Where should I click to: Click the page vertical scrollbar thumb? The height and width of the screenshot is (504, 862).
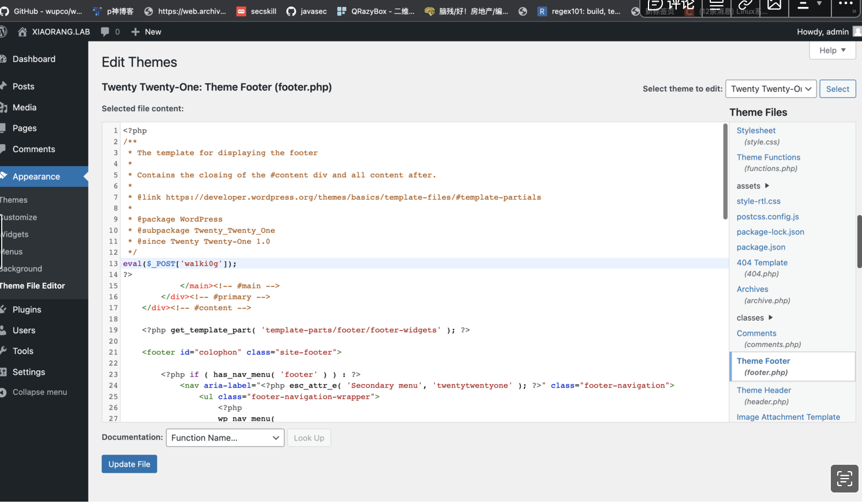(x=859, y=241)
